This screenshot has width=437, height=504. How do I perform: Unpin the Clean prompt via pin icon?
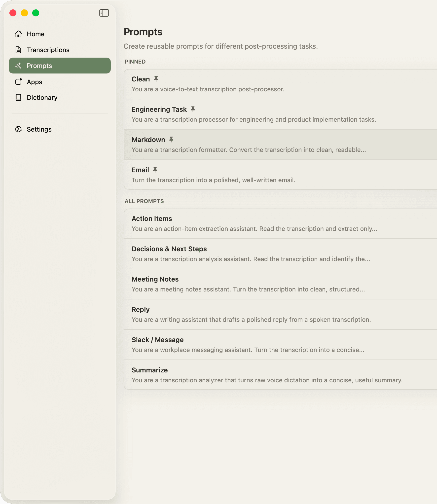tap(156, 79)
